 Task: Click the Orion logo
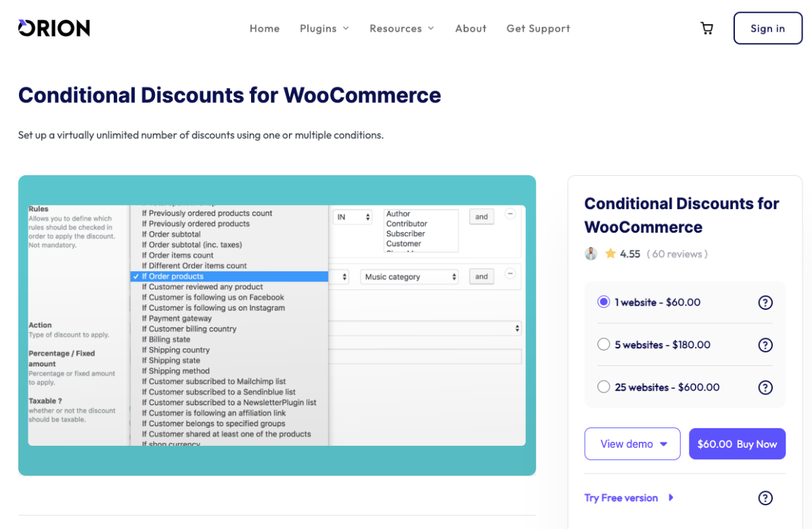tap(54, 28)
